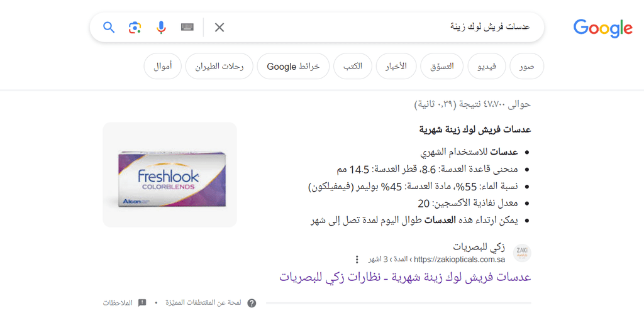644x318 pixels.
Task: Click bullet معدل نفاذية الأكسجين: 20
Action: pos(468,204)
